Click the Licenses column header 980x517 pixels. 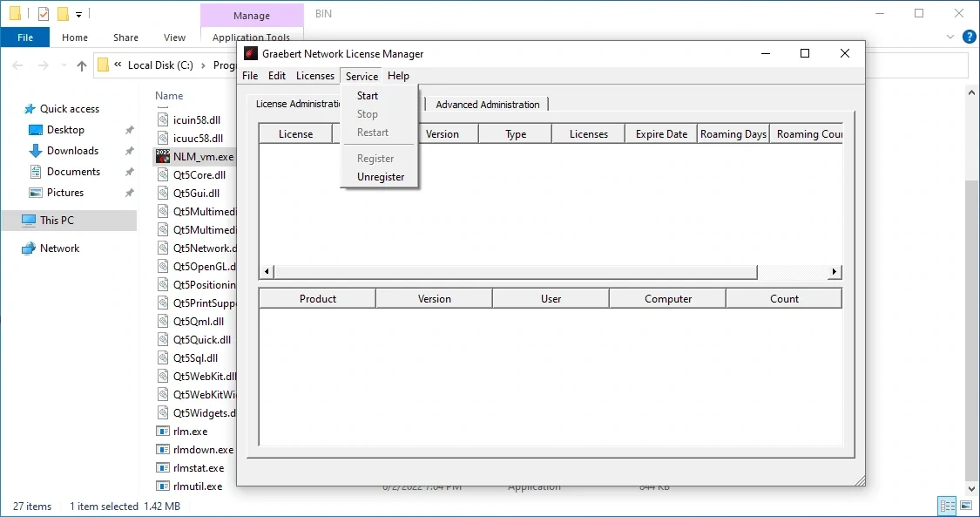[589, 133]
